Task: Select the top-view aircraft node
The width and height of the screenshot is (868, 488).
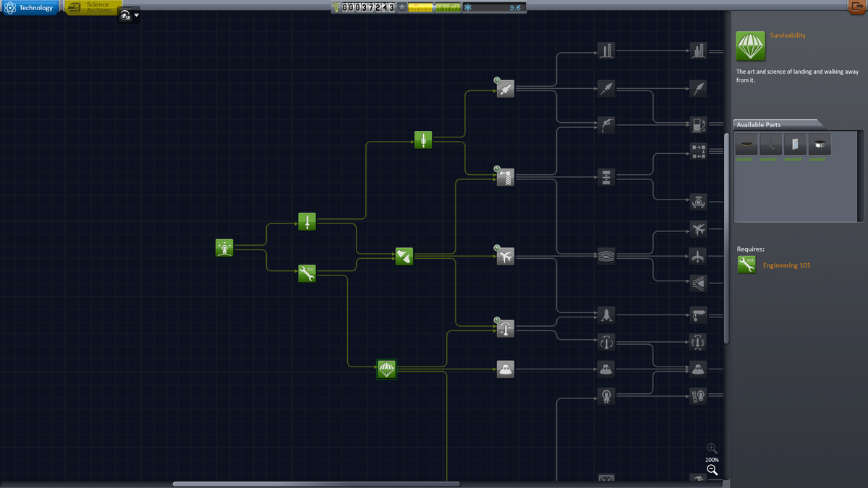Action: point(698,256)
